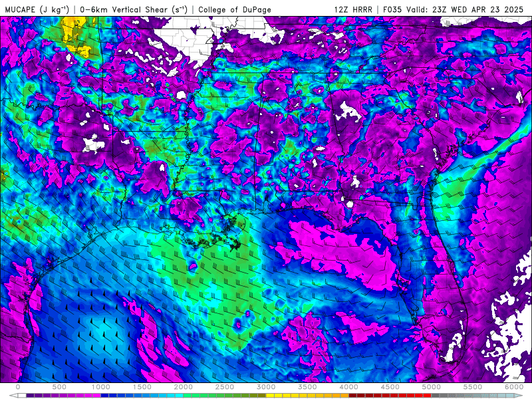Click the color swatch under the 3000 label
The image size is (532, 399).
270,396
